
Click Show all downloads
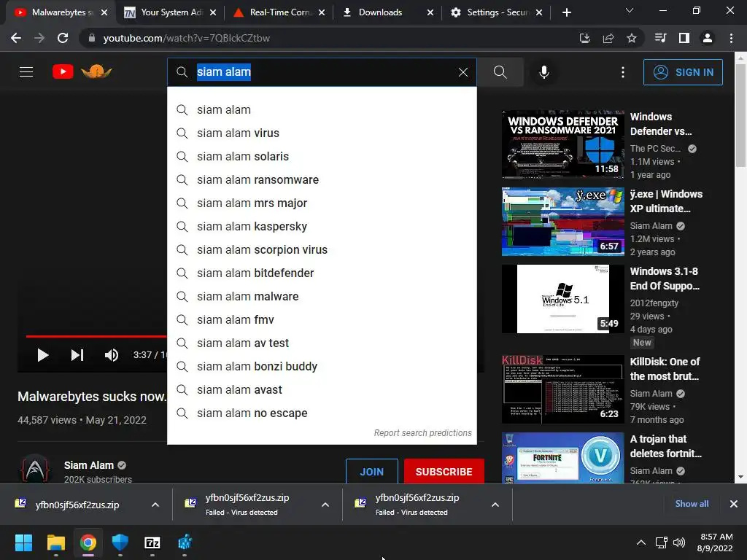coord(692,504)
